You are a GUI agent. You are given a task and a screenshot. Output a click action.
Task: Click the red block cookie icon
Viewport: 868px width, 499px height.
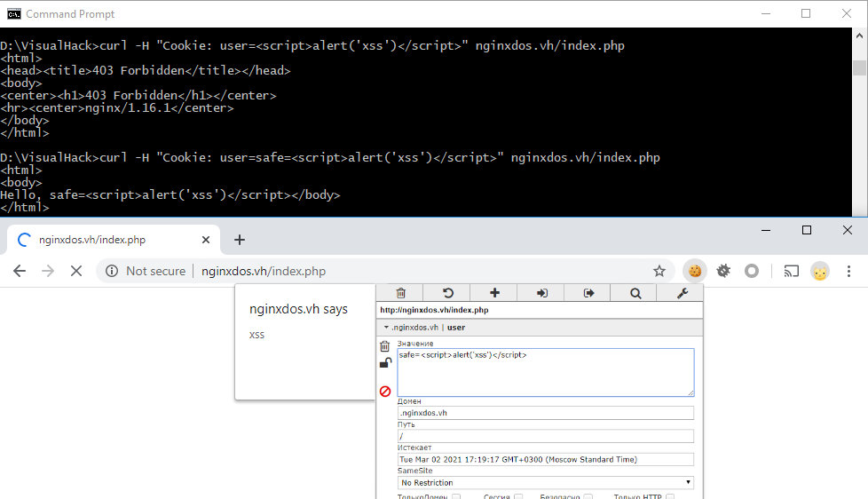(385, 391)
